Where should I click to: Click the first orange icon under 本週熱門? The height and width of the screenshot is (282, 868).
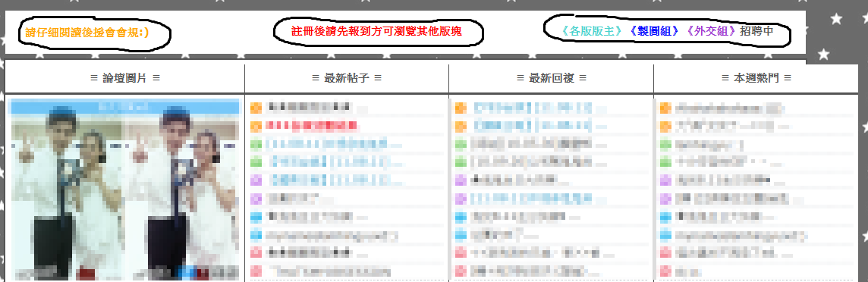pyautogui.click(x=665, y=108)
